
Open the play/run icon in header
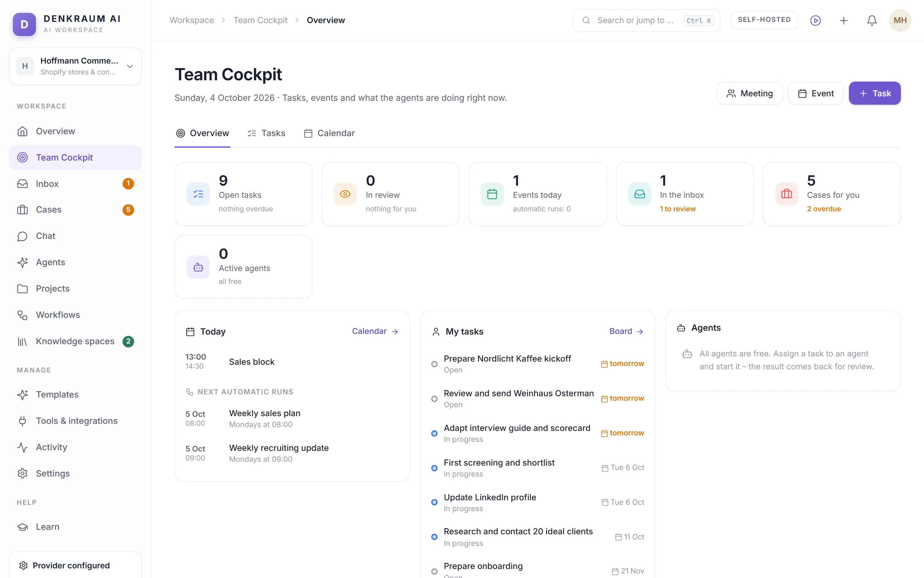[x=815, y=20]
